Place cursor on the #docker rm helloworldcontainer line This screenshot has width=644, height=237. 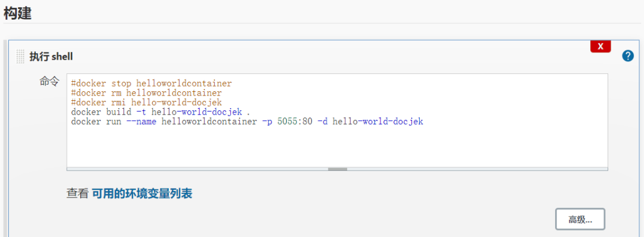[x=146, y=93]
